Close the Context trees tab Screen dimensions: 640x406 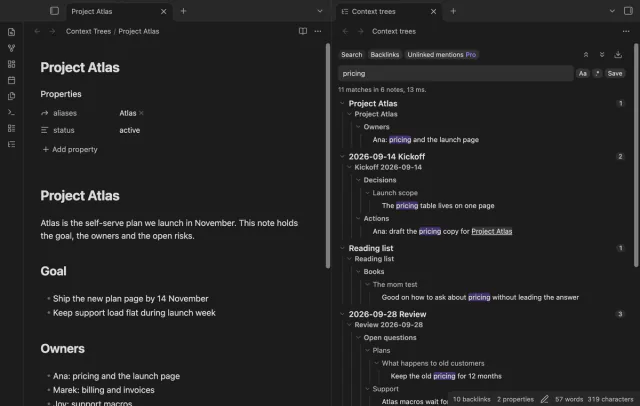coord(433,11)
